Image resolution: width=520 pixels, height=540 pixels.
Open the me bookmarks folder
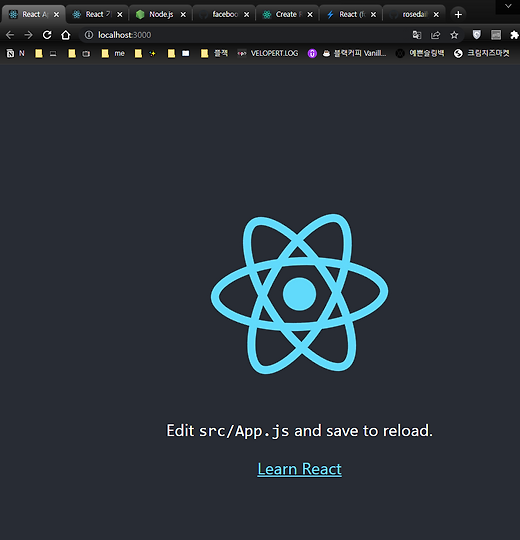(113, 53)
